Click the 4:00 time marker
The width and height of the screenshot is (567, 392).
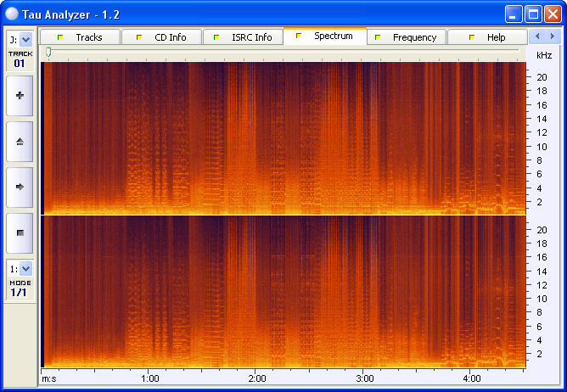click(x=472, y=378)
